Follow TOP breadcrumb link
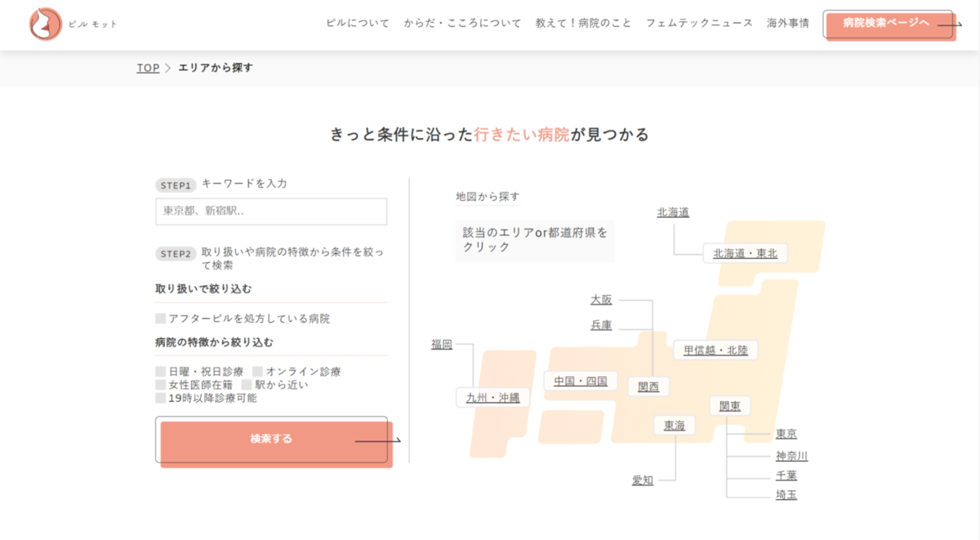Image resolution: width=980 pixels, height=540 pixels. pyautogui.click(x=148, y=68)
